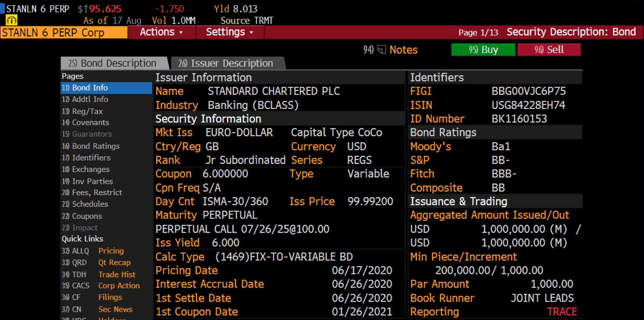Click the Min Piece 200,000.00/ 1,000.00 value
The height and width of the screenshot is (320, 644).
tap(489, 270)
